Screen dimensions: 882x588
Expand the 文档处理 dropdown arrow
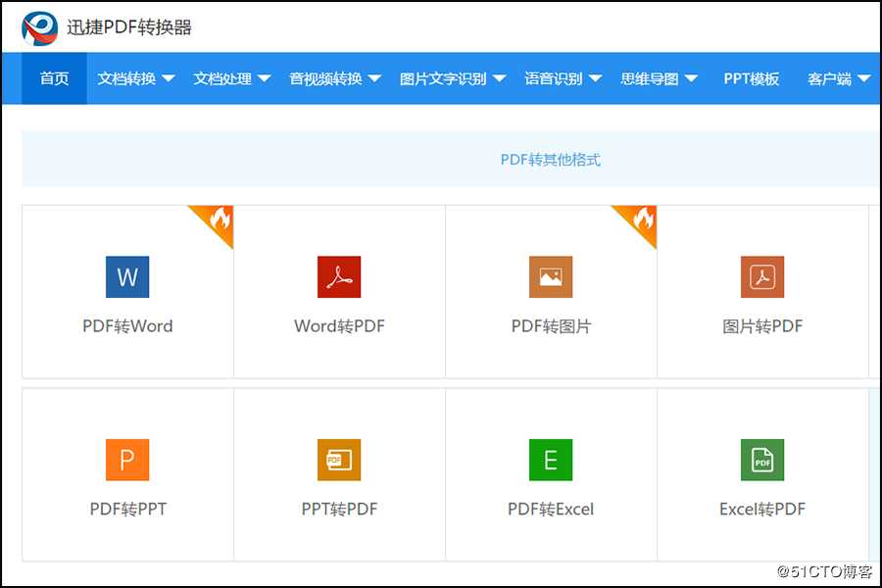(x=265, y=78)
